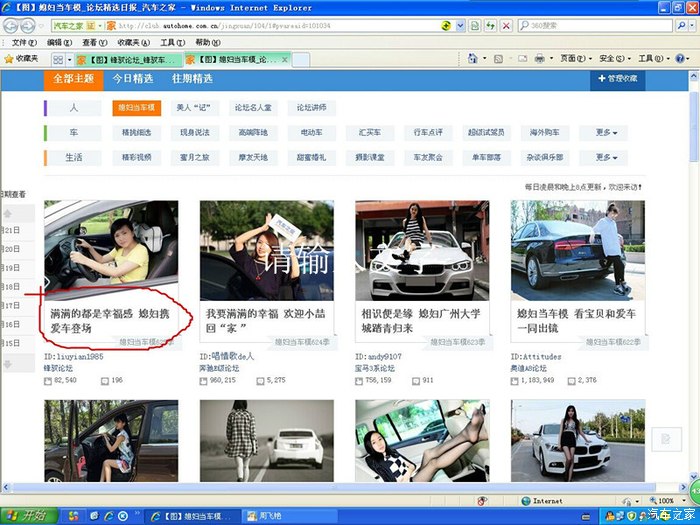Open the 工具(T) menu

coord(173,43)
